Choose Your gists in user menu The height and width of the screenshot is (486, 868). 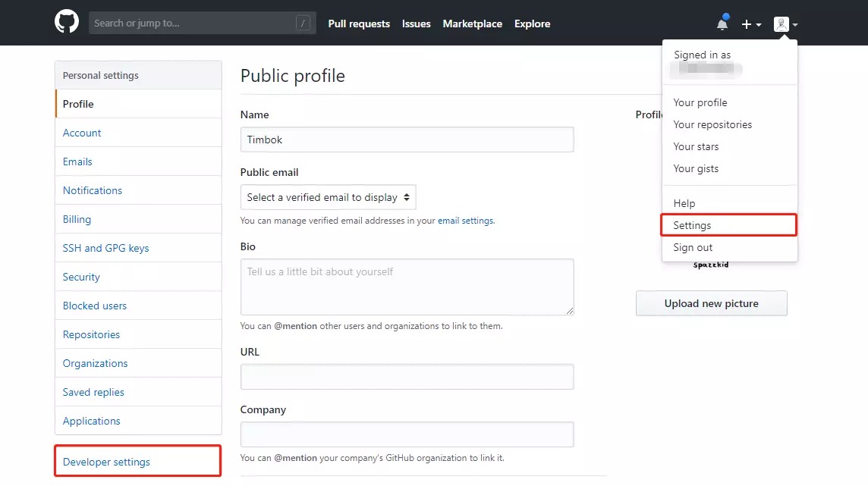click(x=730, y=168)
